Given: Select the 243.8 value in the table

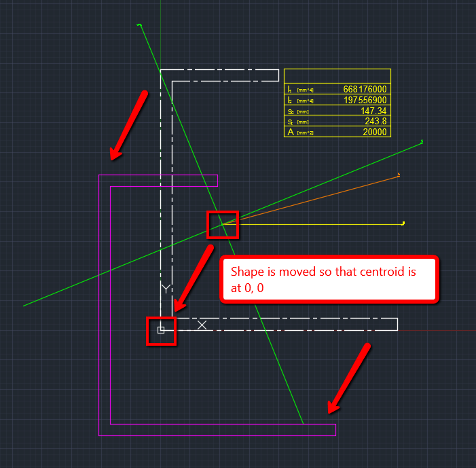Looking at the screenshot, I should click(x=376, y=121).
